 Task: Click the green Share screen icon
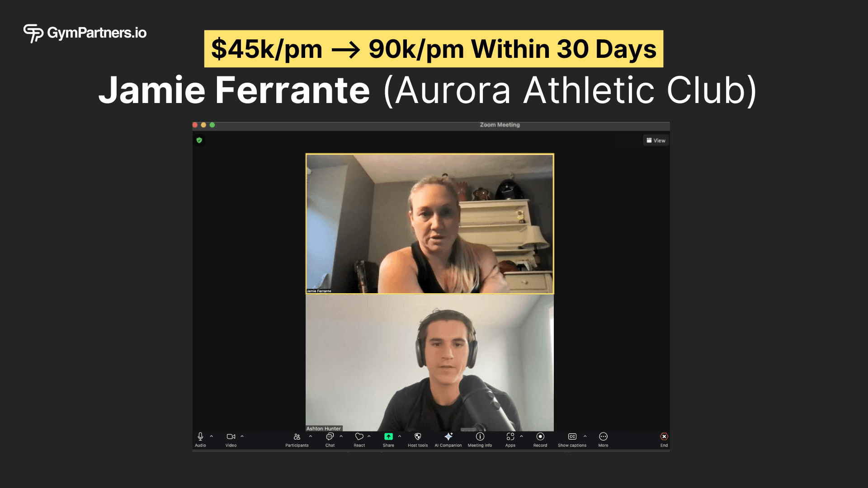pos(388,436)
